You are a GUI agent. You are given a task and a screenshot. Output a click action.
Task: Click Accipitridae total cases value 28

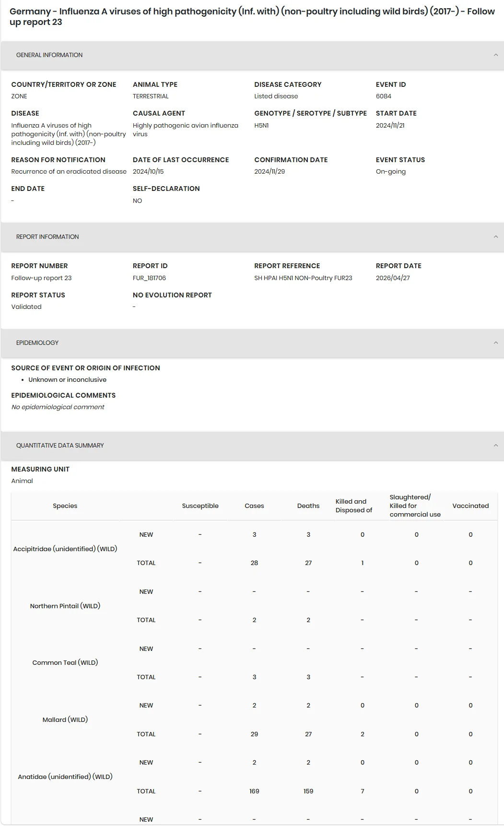click(254, 563)
